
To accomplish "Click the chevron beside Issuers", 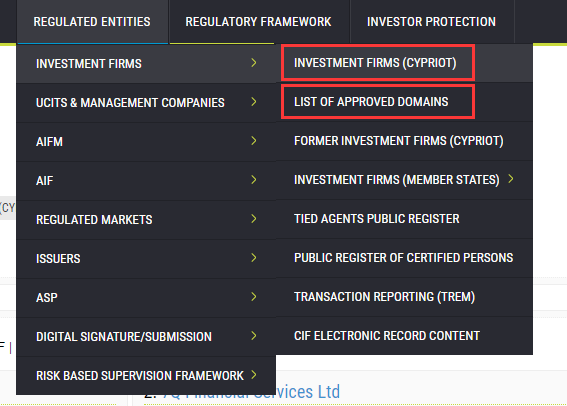I will (254, 258).
